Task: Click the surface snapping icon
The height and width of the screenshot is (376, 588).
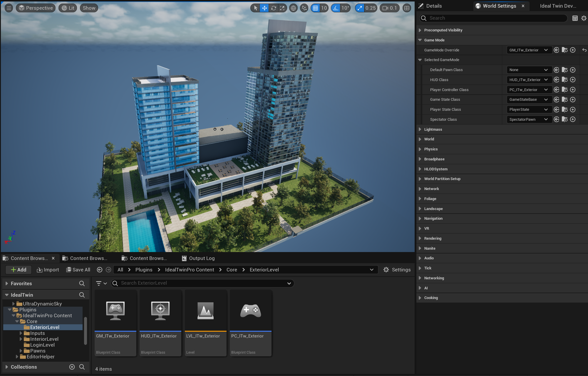Action: 304,8
